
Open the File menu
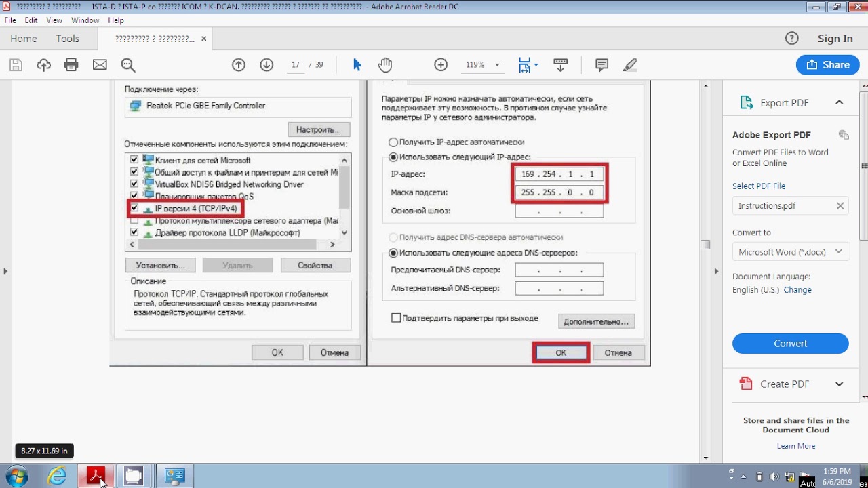click(10, 20)
